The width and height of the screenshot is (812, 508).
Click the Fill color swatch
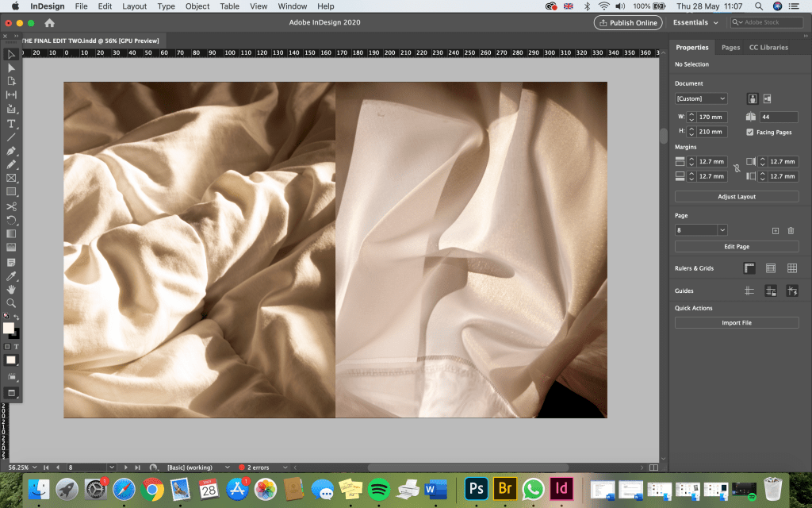tap(9, 328)
